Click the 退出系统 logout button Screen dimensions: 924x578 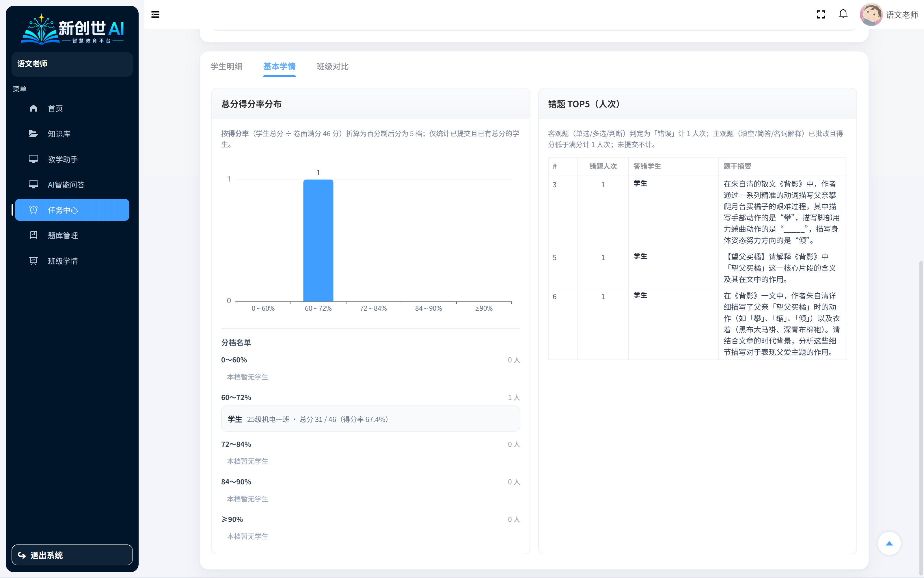72,555
